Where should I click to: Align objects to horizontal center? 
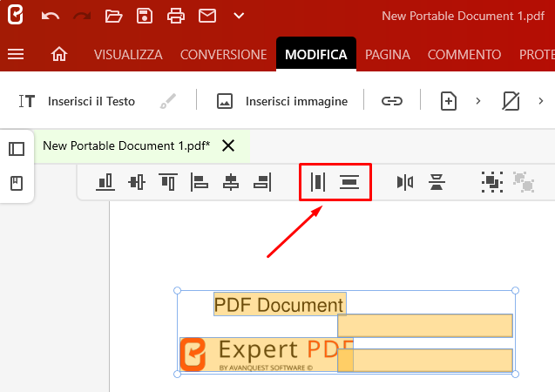tap(231, 182)
